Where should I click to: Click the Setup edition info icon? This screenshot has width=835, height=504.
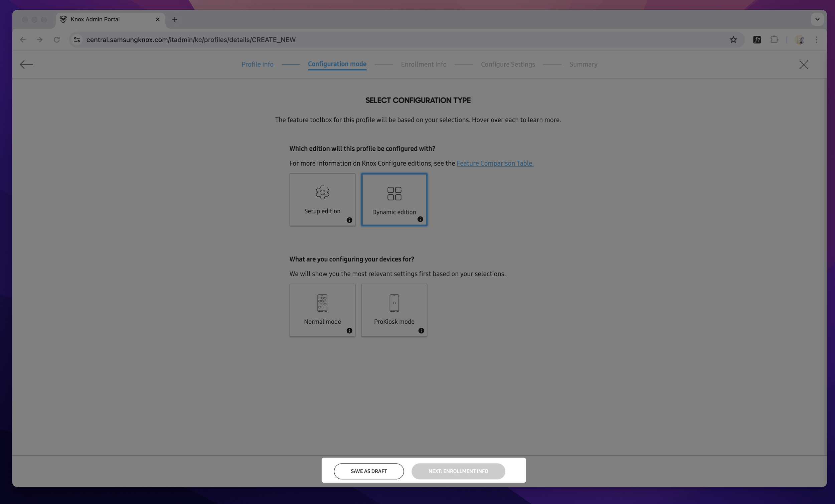click(x=349, y=220)
